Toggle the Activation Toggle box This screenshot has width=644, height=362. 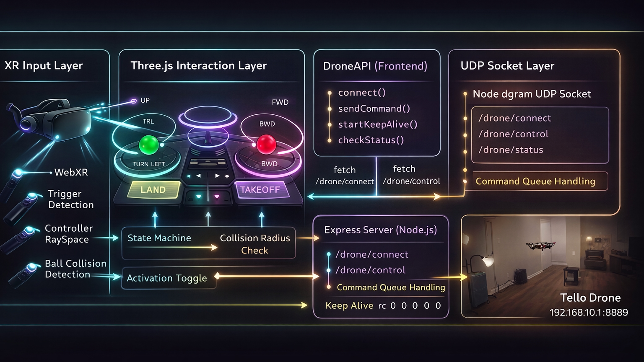(x=168, y=278)
